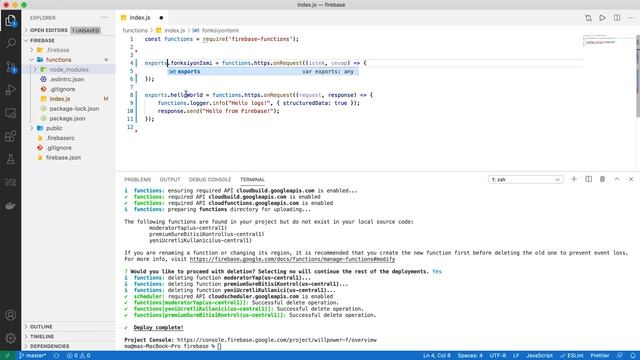Viewport: 640px width, 360px height.
Task: Expand the OUTLINE section
Action: 69,327
